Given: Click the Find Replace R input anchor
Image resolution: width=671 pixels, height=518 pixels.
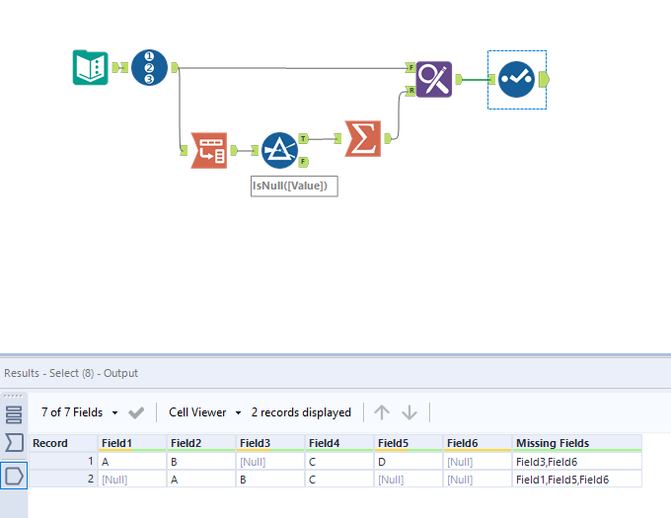Looking at the screenshot, I should coord(410,91).
